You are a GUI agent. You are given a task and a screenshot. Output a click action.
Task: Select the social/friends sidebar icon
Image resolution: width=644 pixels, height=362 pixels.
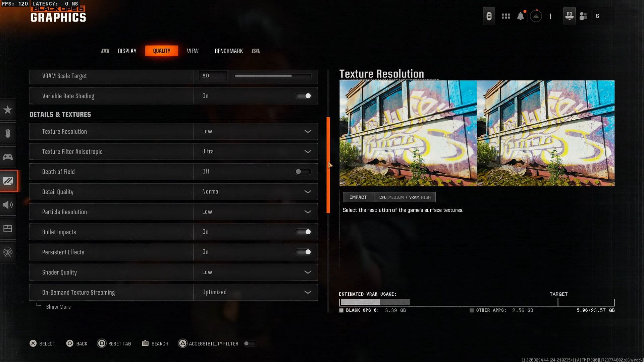pyautogui.click(x=583, y=15)
